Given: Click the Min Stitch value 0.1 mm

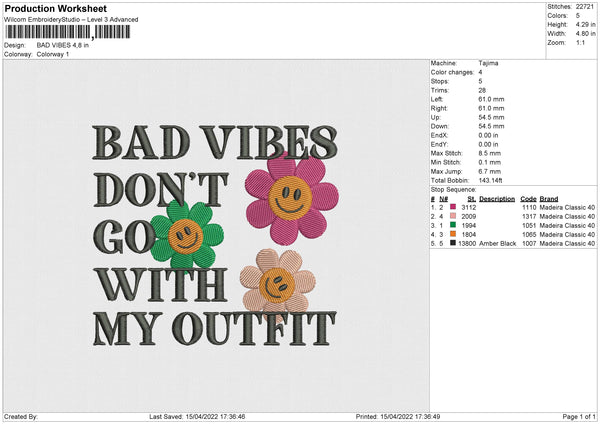Looking at the screenshot, I should pos(490,162).
